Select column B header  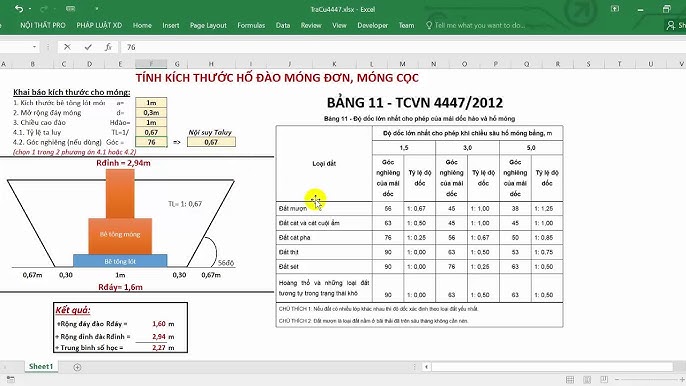point(32,64)
